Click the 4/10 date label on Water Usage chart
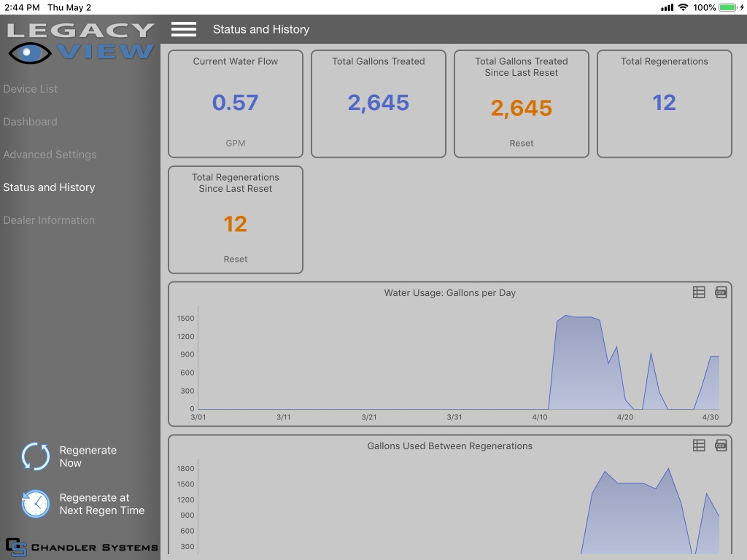Screen dimensions: 747x560 (x=539, y=416)
